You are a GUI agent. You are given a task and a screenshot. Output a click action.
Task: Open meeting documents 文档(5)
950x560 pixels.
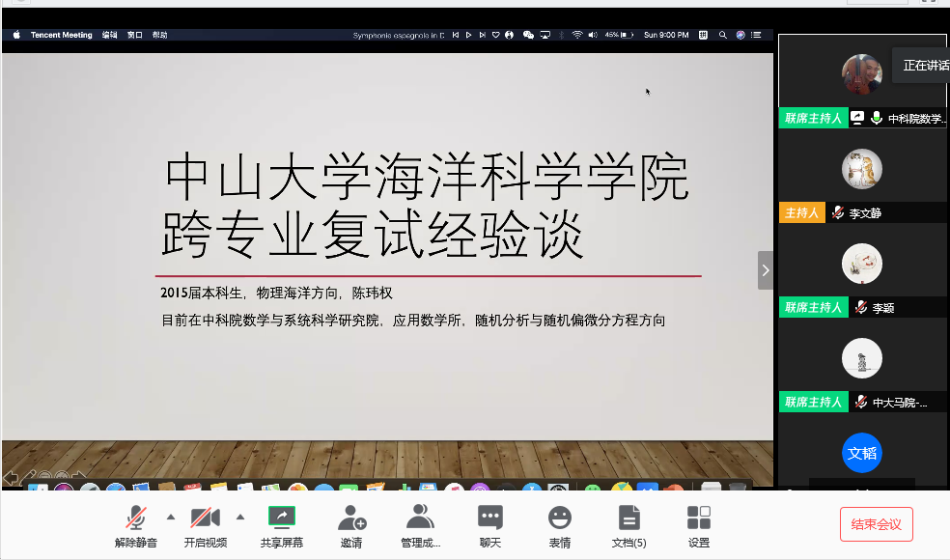point(629,525)
